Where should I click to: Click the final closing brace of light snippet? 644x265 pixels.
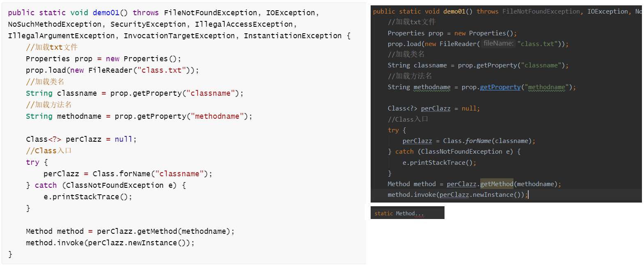tap(10, 254)
